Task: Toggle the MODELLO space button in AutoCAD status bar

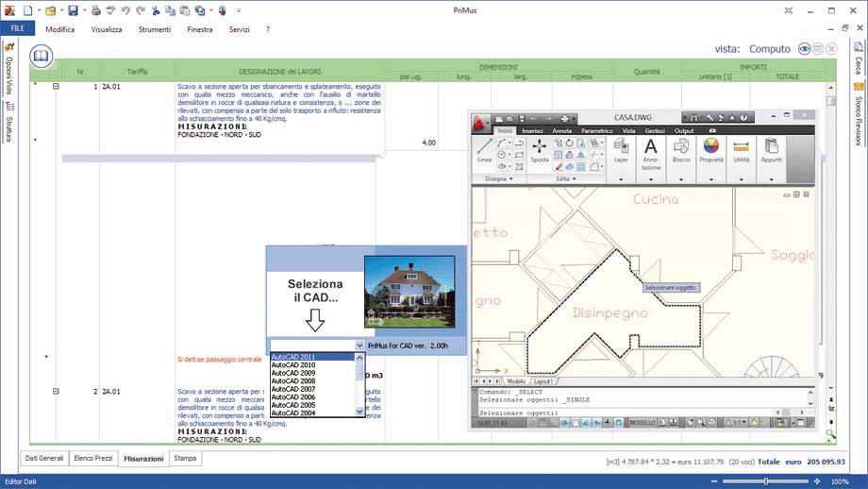Action: 643,423
